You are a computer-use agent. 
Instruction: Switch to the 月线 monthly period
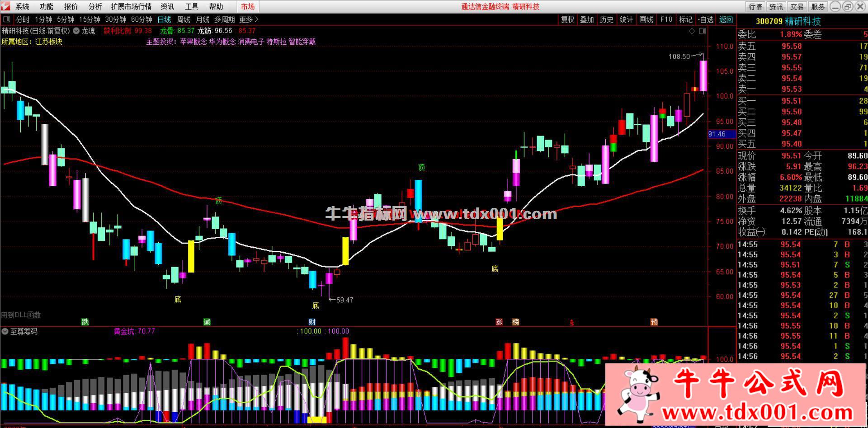[203, 19]
